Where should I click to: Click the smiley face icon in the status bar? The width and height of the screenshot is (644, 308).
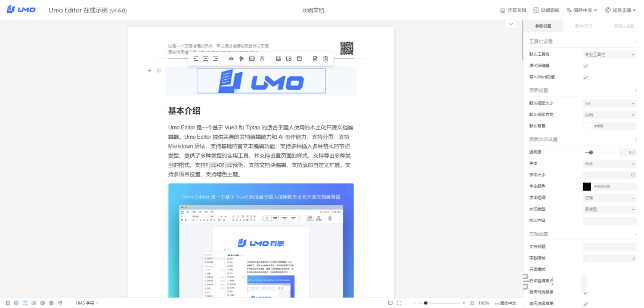click(x=42, y=303)
